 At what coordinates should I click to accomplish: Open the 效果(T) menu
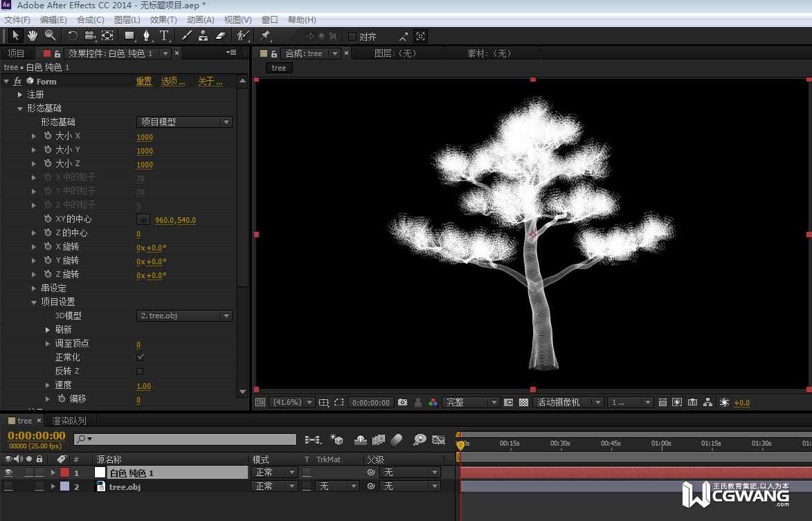tap(163, 20)
